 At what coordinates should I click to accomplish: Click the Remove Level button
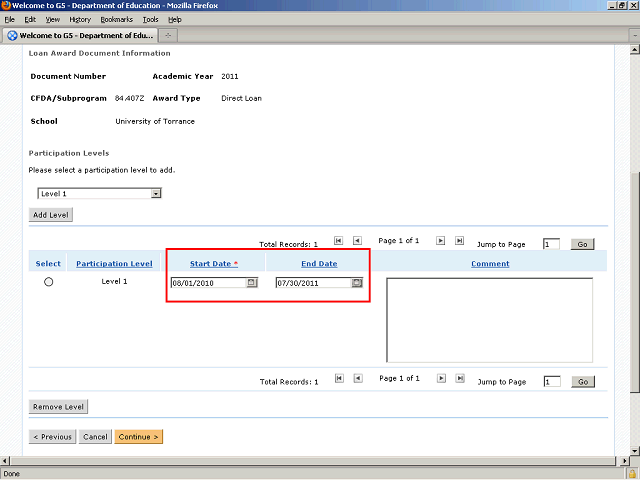58,407
